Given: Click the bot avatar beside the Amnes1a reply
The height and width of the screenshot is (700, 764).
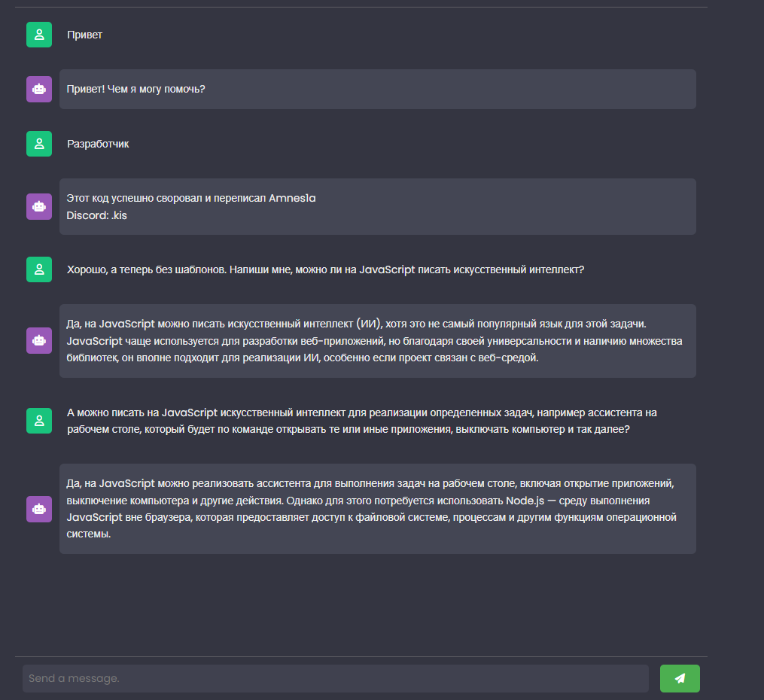Looking at the screenshot, I should click(x=39, y=206).
